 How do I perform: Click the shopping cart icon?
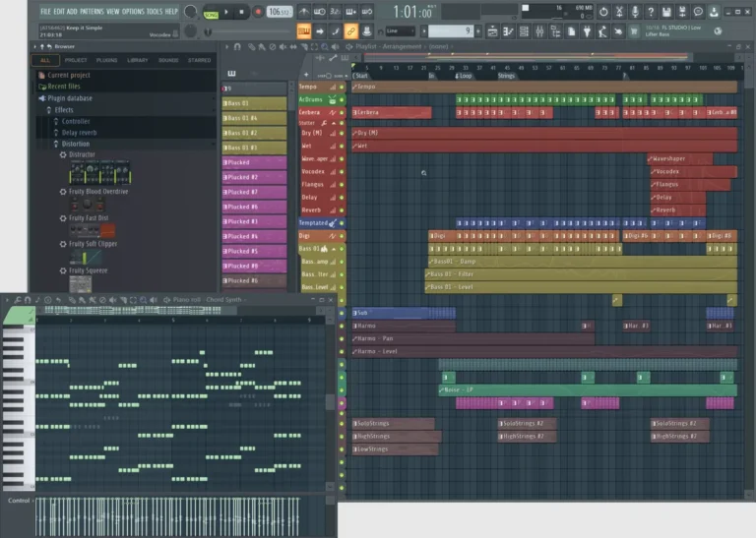pyautogui.click(x=634, y=31)
